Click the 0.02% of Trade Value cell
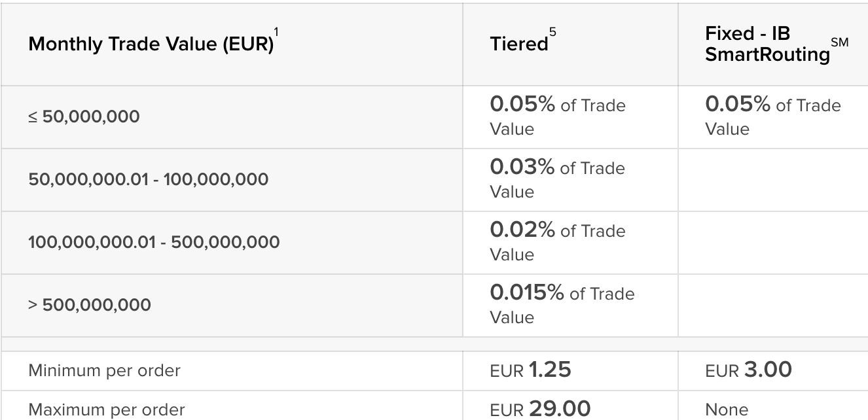 pos(557,242)
